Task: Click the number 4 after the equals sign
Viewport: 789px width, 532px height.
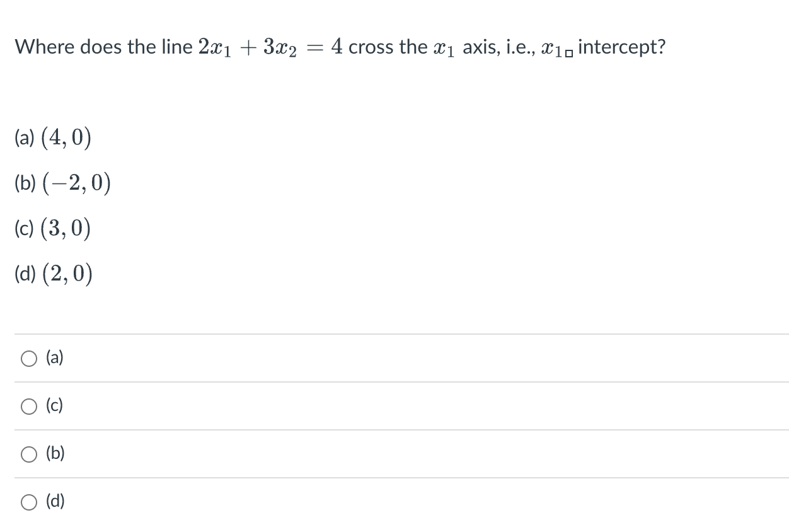Action: pos(337,47)
